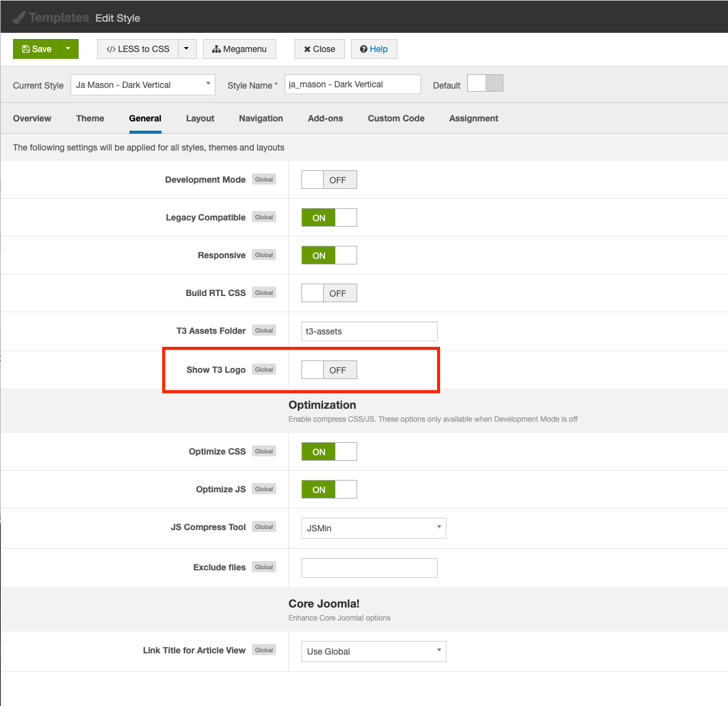728x706 pixels.
Task: Open the Save dropdown arrow
Action: coord(69,49)
